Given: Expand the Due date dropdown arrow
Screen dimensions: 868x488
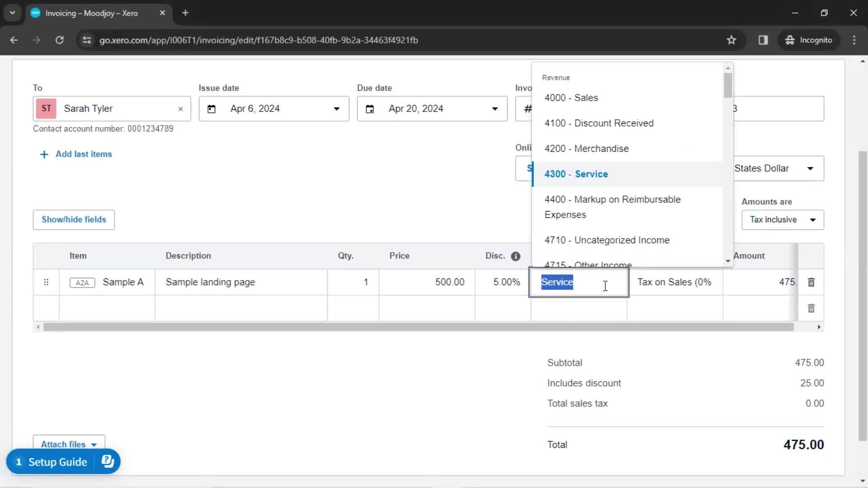Looking at the screenshot, I should 495,109.
